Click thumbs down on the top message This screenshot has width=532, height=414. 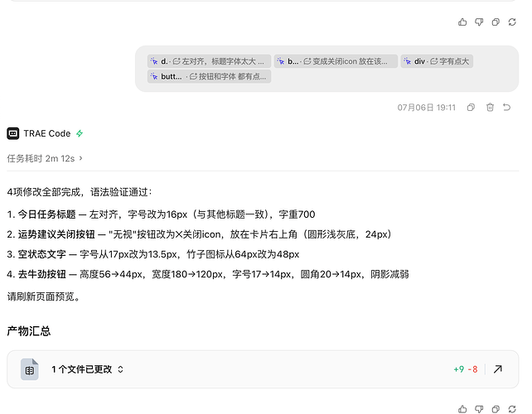click(479, 22)
